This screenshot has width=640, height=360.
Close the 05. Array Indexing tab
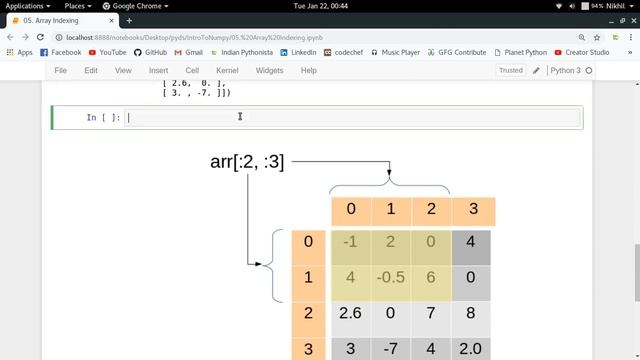[x=111, y=20]
